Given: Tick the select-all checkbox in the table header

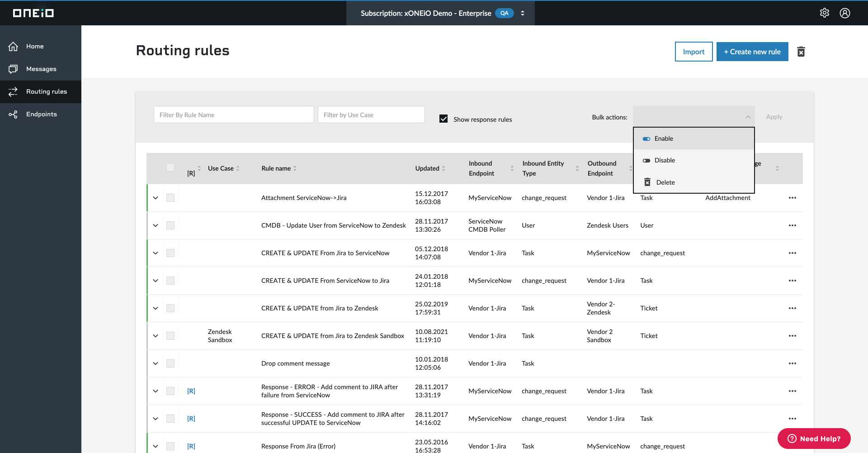Looking at the screenshot, I should (170, 167).
